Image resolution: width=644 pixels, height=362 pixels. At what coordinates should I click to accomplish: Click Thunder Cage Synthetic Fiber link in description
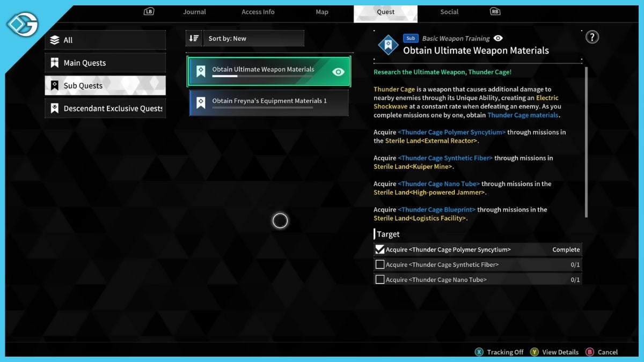coord(445,158)
